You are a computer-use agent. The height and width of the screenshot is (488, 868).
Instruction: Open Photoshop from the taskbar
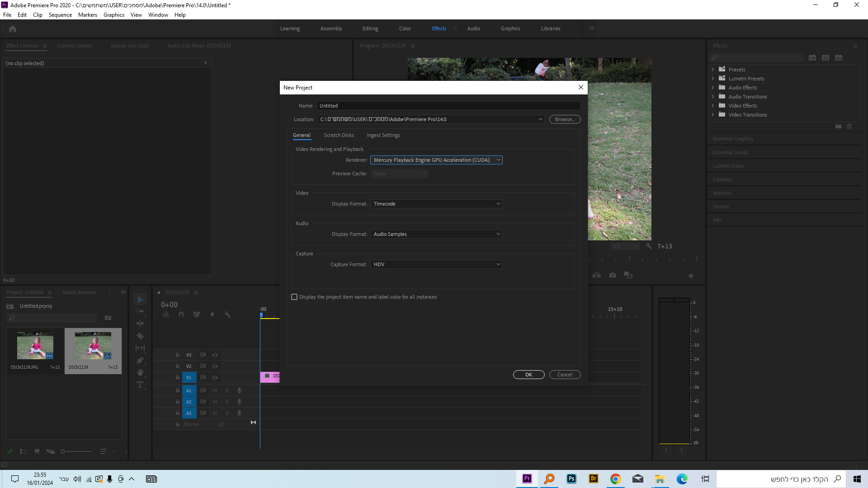(571, 479)
